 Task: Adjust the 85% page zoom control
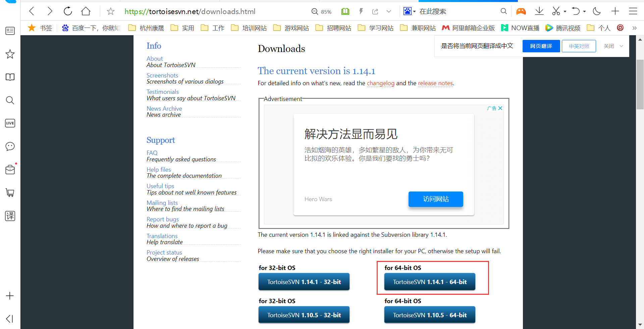pos(321,11)
